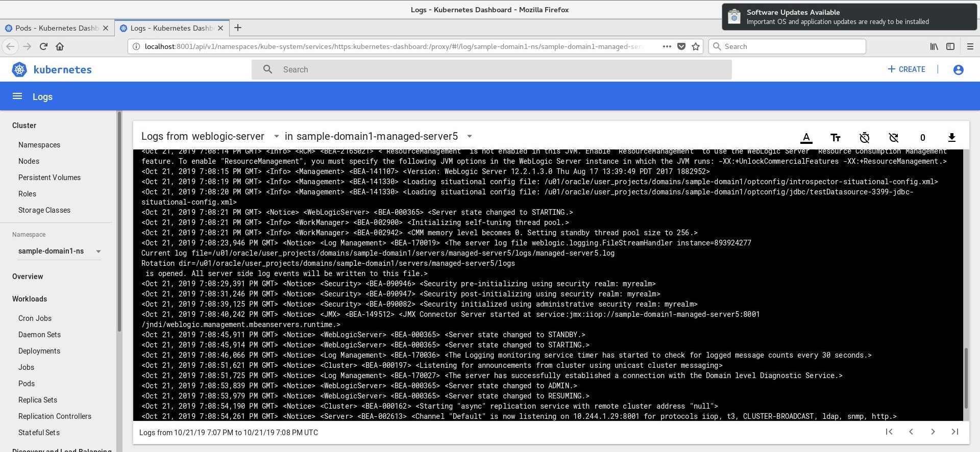Download the log file
This screenshot has width=980, height=452.
pos(952,137)
